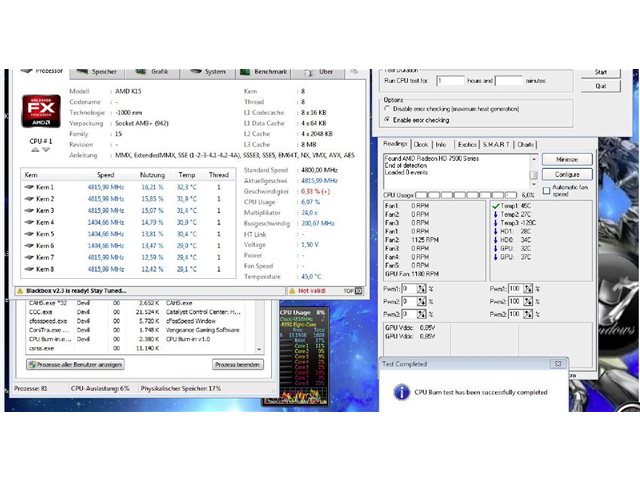Toggle Automatic fan speed checkbox
Viewport: 640px width, 480px height.
point(547,191)
